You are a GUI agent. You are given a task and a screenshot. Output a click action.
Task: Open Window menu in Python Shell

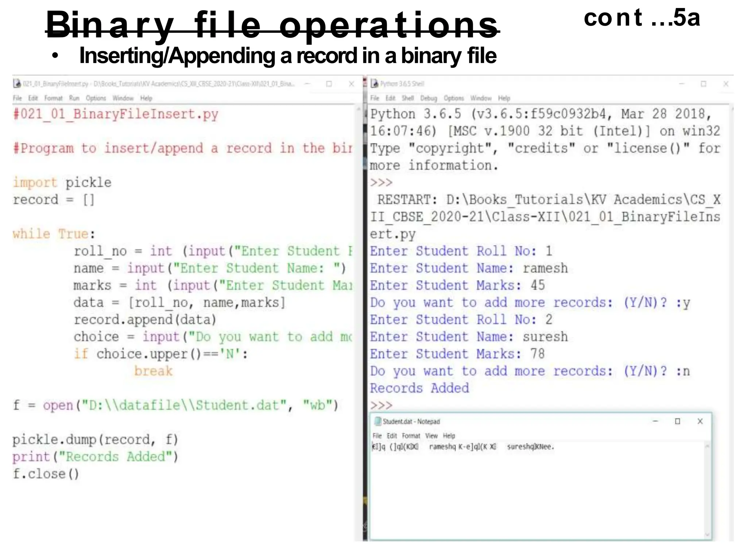coord(481,98)
